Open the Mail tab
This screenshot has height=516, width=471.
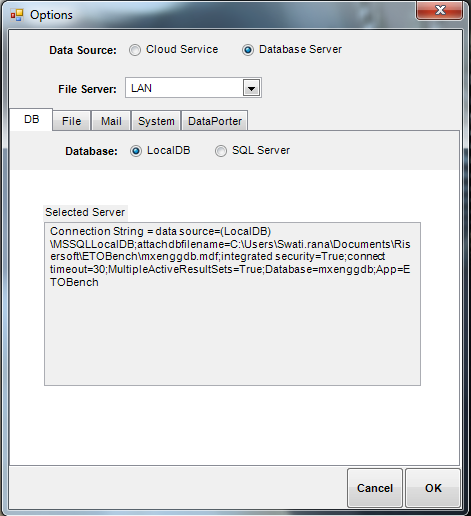pyautogui.click(x=111, y=121)
